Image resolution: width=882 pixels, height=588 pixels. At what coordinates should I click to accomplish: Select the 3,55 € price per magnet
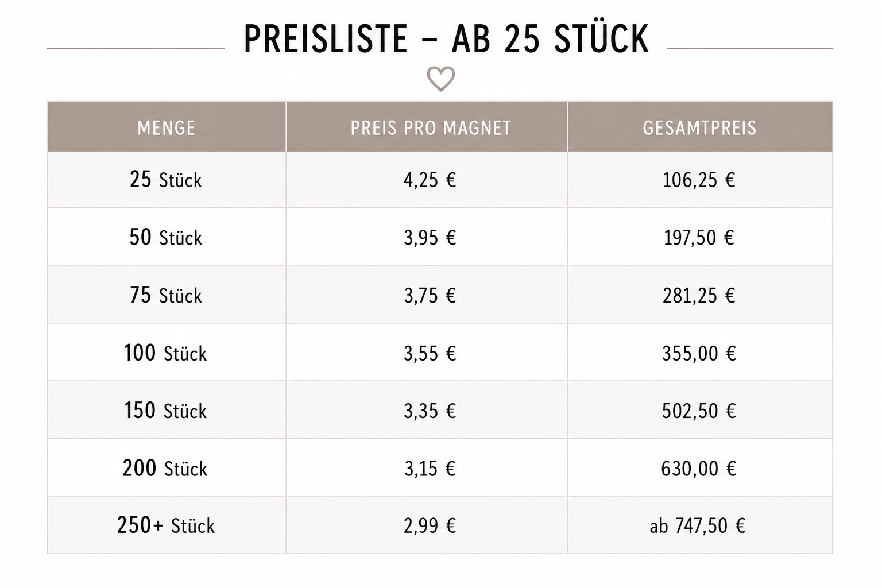[x=430, y=353]
